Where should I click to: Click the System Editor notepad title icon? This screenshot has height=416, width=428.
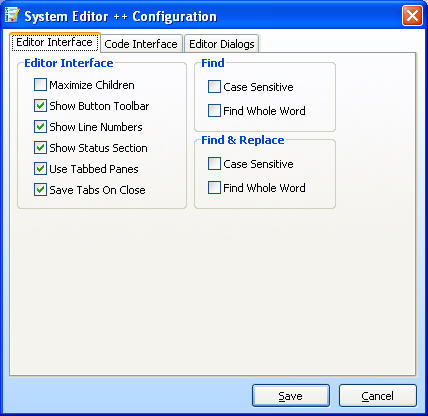point(12,15)
